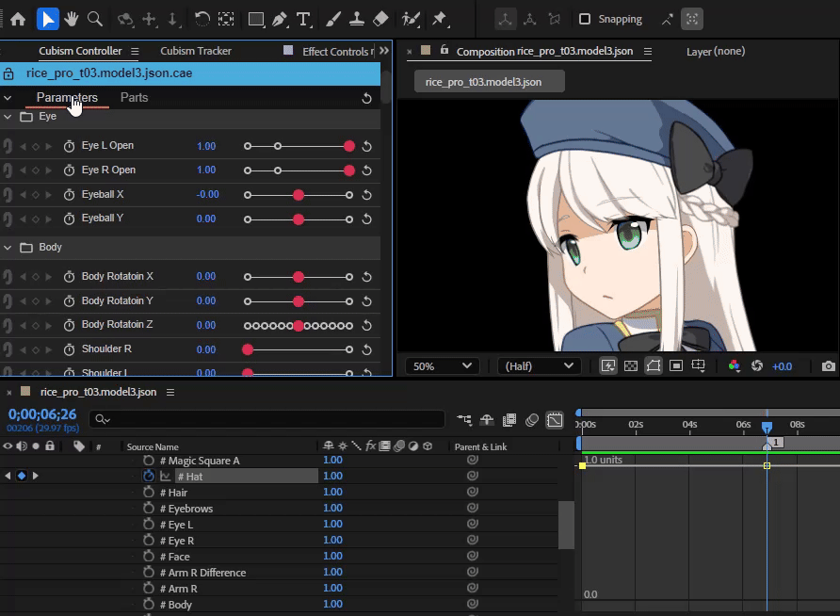Select the Puppet Pin tool
Viewport: 840px width, 616px height.
(x=439, y=19)
